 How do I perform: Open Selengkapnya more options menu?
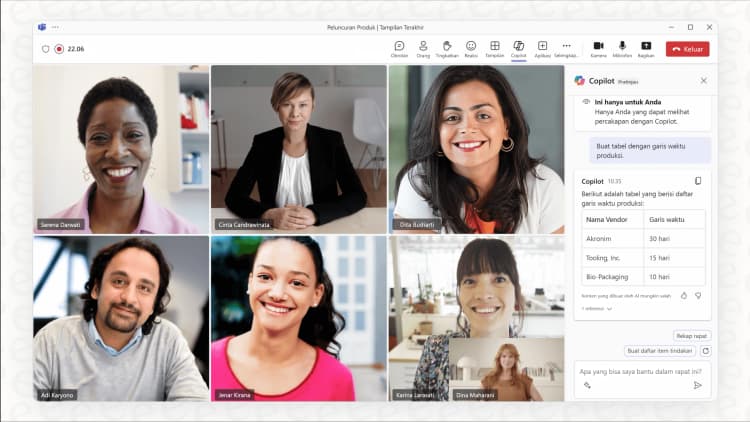coord(566,49)
